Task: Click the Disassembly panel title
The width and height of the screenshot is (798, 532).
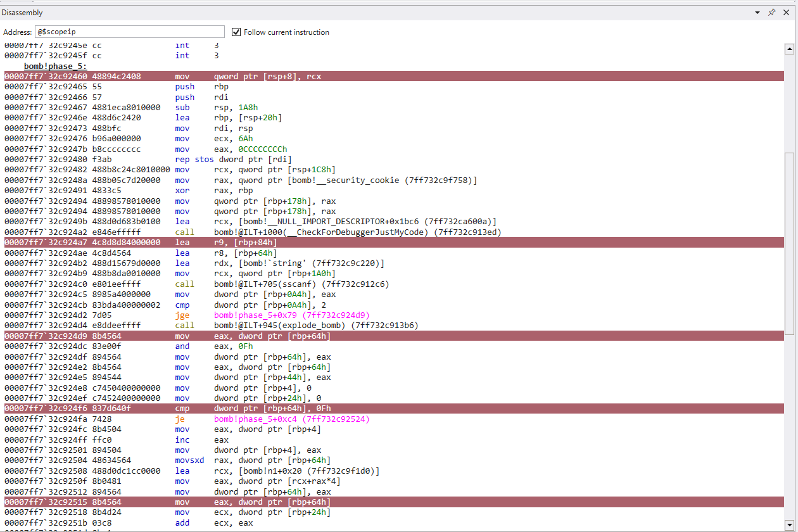Action: tap(22, 13)
